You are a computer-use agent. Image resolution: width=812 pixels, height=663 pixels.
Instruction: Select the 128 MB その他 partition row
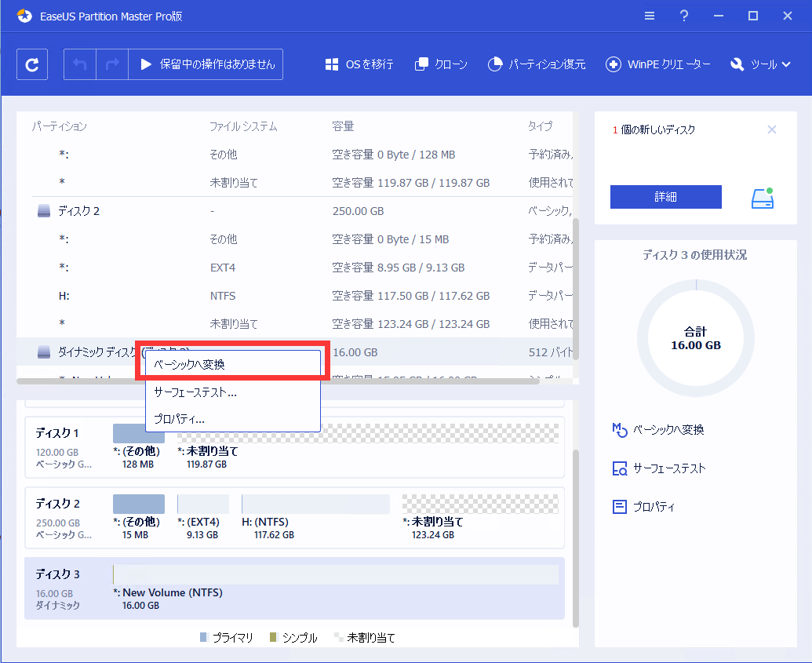coord(295,155)
